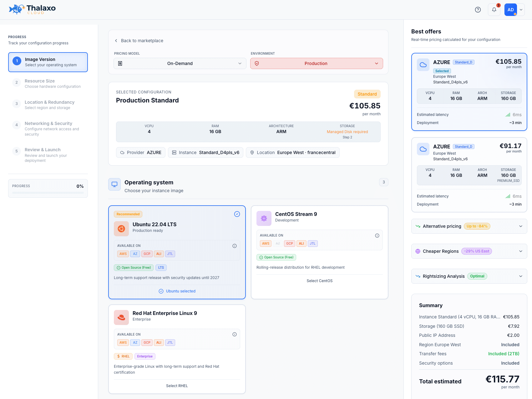Click the Provider cloud icon
The width and height of the screenshot is (532, 399).
122,152
